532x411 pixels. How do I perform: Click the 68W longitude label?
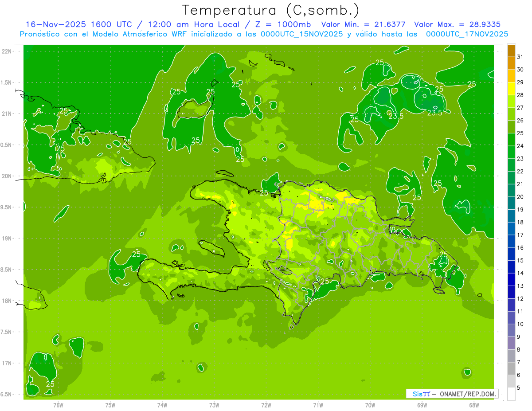474,405
